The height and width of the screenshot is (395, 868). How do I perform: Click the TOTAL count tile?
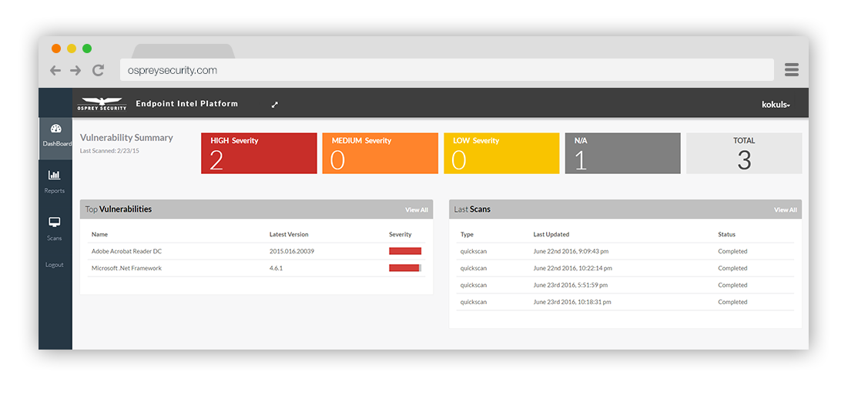[x=743, y=153]
